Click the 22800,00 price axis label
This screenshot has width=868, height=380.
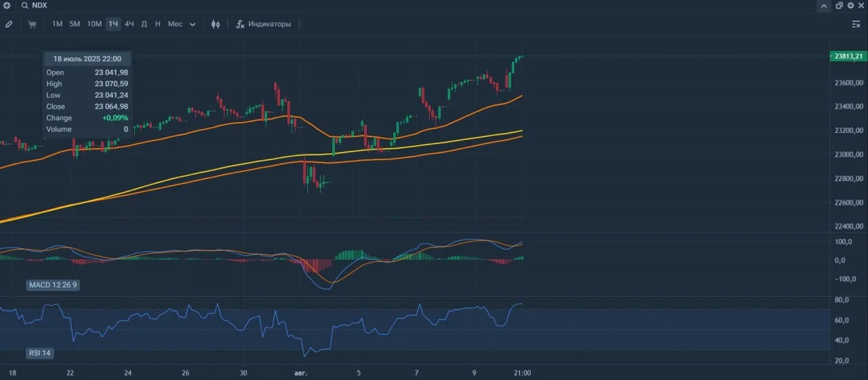point(849,178)
